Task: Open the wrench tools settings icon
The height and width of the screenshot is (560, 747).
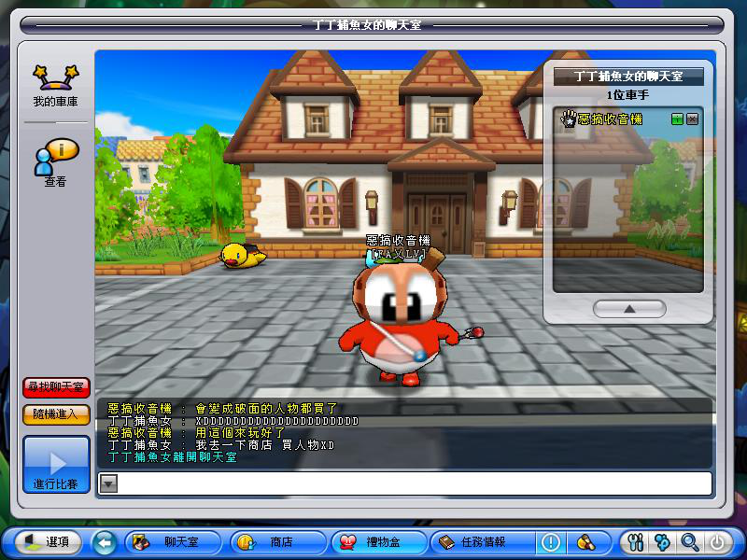Action: [x=638, y=541]
